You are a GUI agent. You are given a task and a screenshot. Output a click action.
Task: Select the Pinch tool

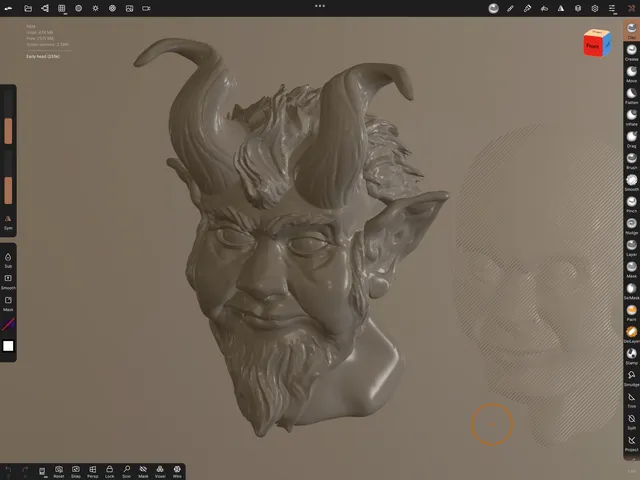point(631,204)
